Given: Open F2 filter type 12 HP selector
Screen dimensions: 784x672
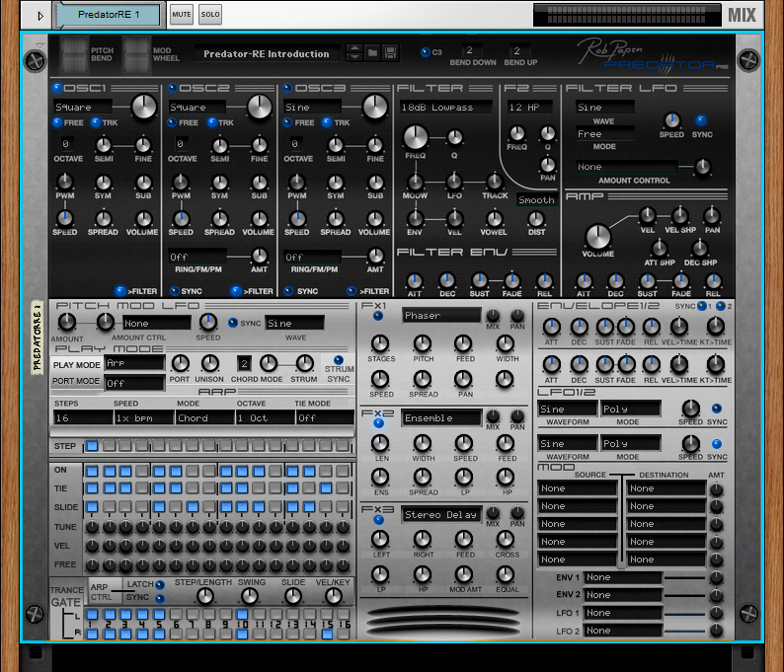Looking at the screenshot, I should click(529, 107).
